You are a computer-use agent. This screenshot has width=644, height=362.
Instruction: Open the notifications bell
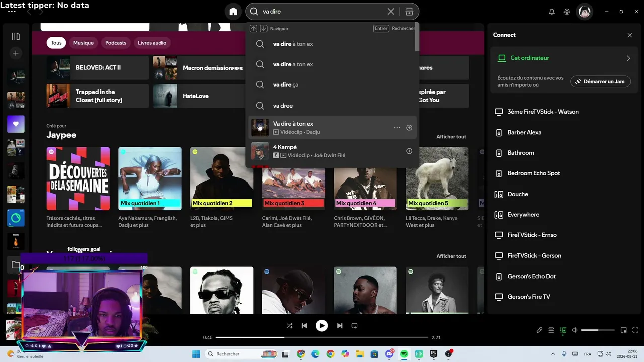[x=552, y=12]
